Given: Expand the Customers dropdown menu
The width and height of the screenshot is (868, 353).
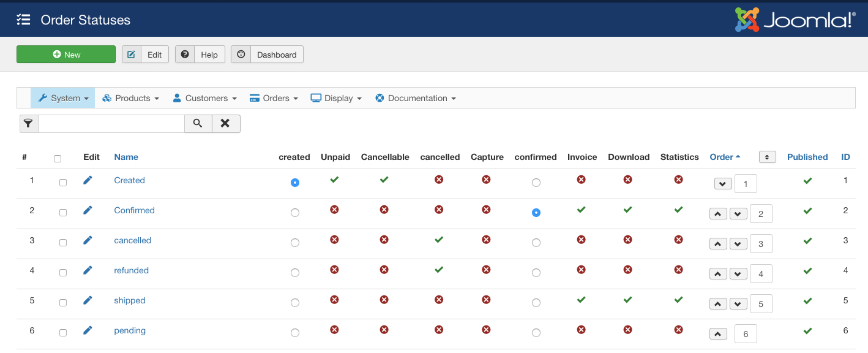Looking at the screenshot, I should [x=204, y=98].
